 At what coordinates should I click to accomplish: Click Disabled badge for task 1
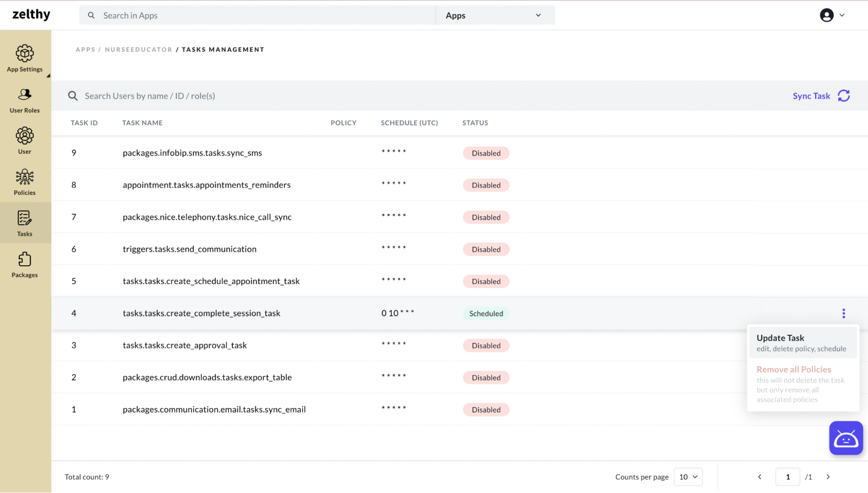click(x=486, y=410)
